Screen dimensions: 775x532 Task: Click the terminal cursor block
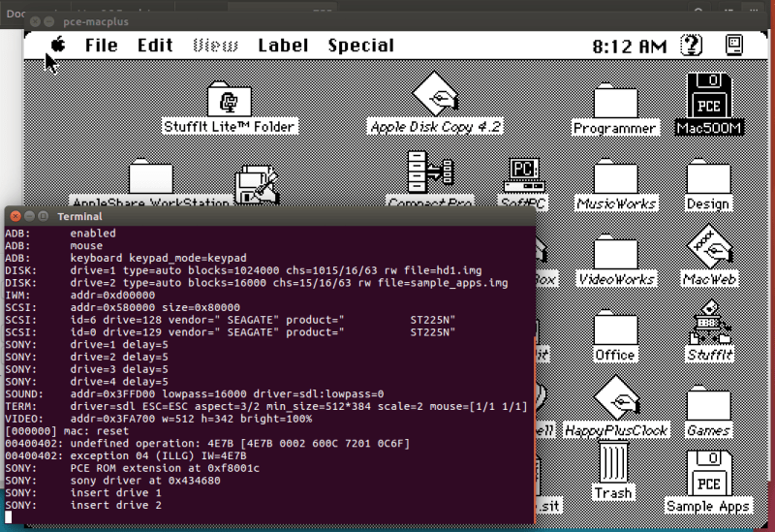pos(9,517)
